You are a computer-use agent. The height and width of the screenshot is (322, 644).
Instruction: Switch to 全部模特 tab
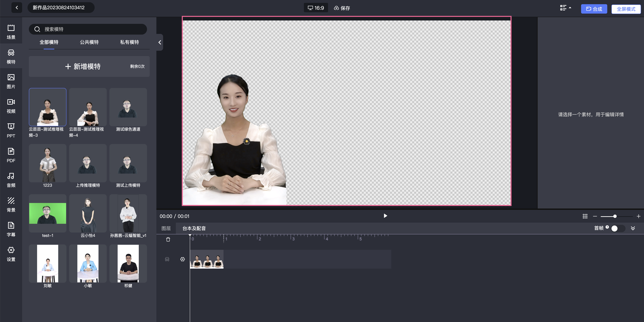tap(49, 42)
